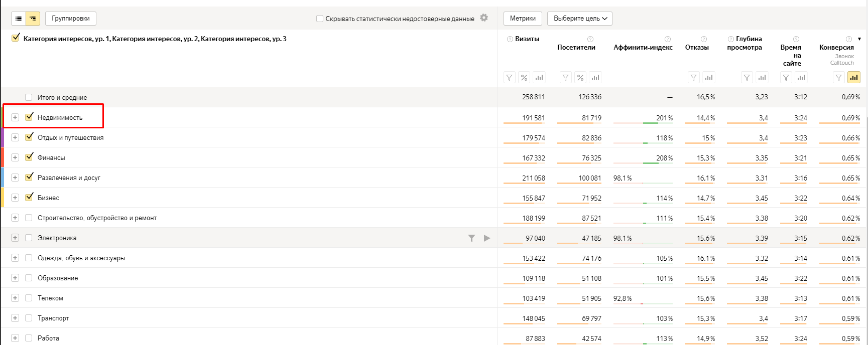Open the filter icon under Визиты
This screenshot has height=345, width=868.
click(510, 78)
